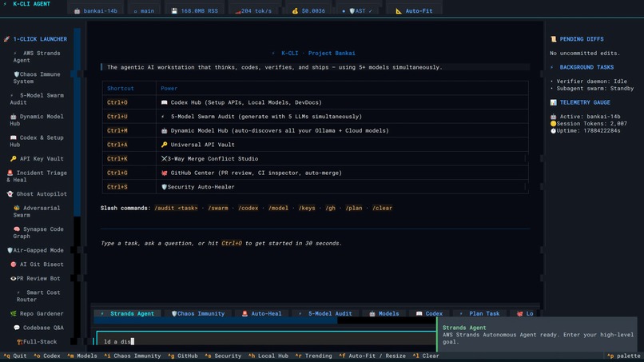Switch to Strands Agent tab
This screenshot has width=644, height=362.
coord(128,313)
